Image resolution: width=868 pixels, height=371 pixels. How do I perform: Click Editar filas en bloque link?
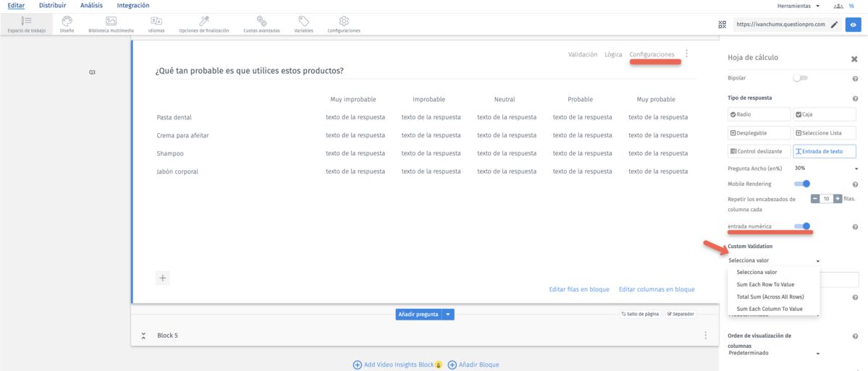(579, 289)
